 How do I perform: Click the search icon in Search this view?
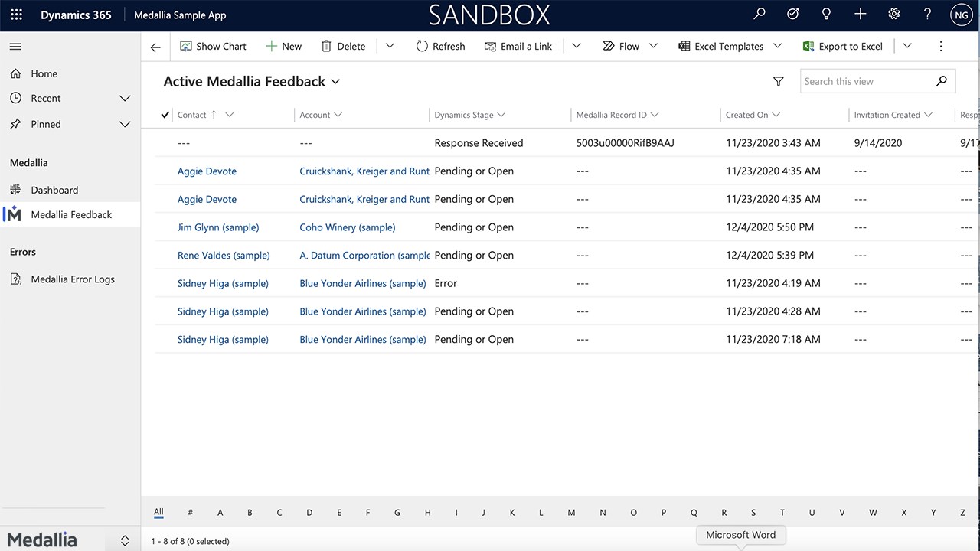(942, 81)
